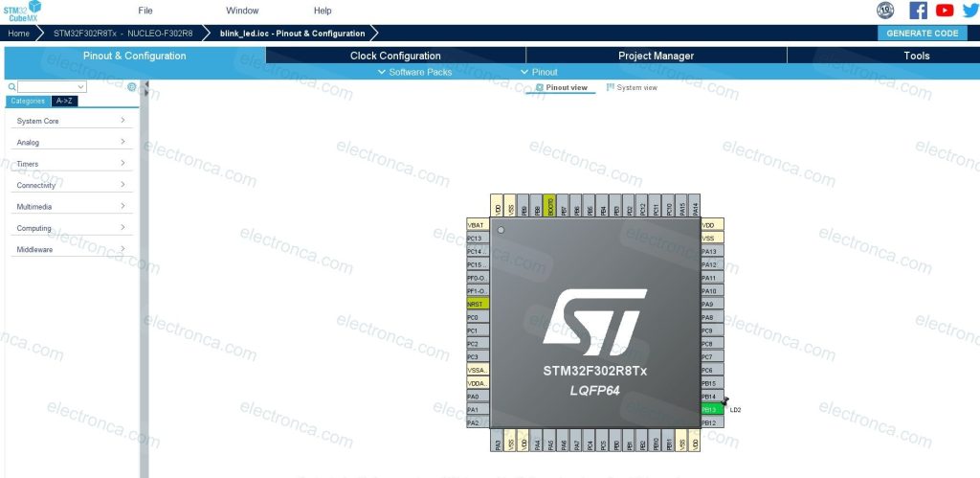Screen dimensions: 980x478
Task: Click the anniversary badge icon near social icons
Action: click(885, 11)
